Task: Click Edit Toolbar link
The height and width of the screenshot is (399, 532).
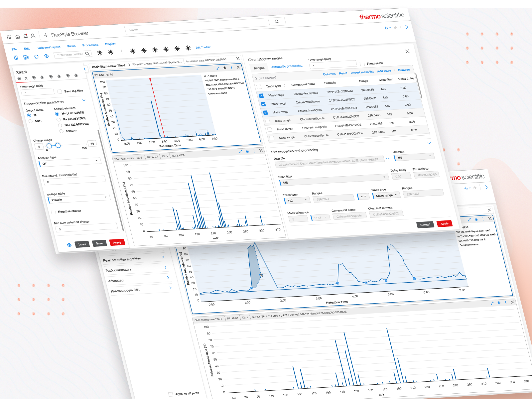Action: (203, 47)
